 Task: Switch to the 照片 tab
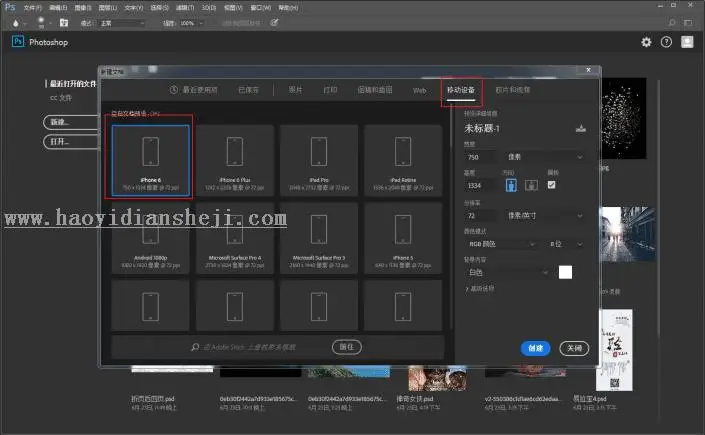(x=295, y=90)
